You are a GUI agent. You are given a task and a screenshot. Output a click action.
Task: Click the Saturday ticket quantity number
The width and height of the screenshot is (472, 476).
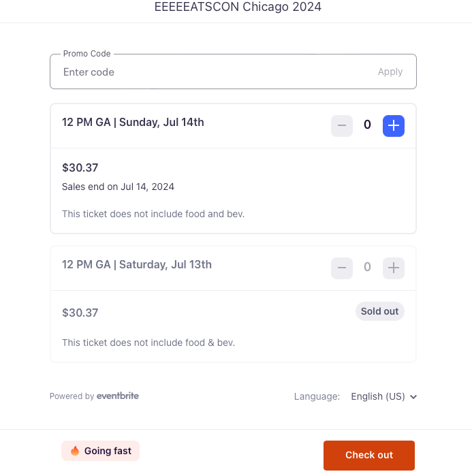coord(367,267)
